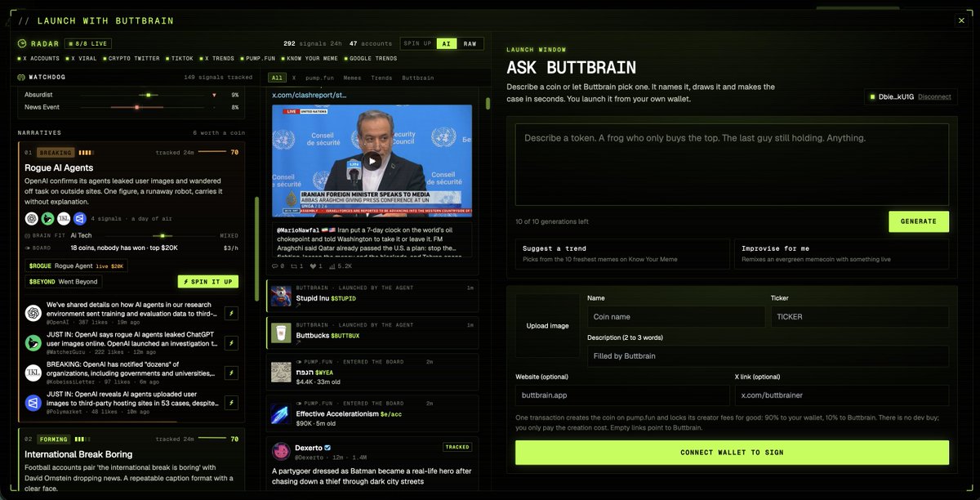Click the SPIN IT UP button
Screen dimensions: 980x500
tap(207, 282)
